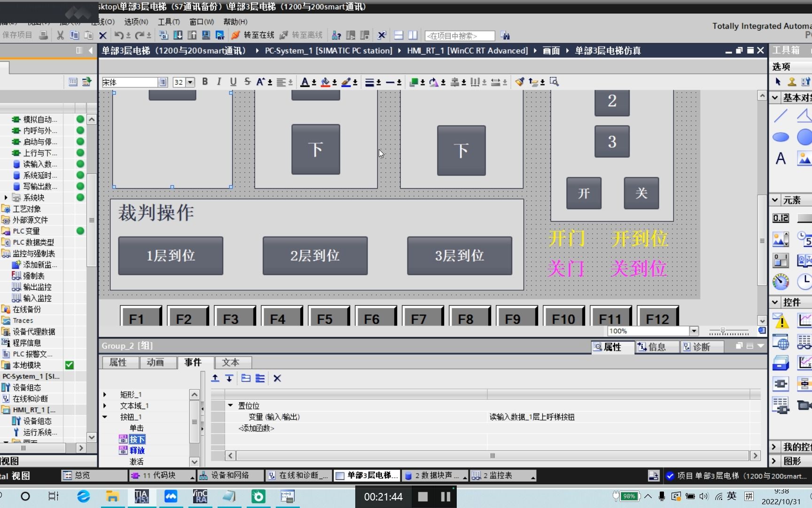Image resolution: width=812 pixels, height=508 pixels.
Task: Collapse the 基本对象 toolbox section
Action: (x=775, y=98)
